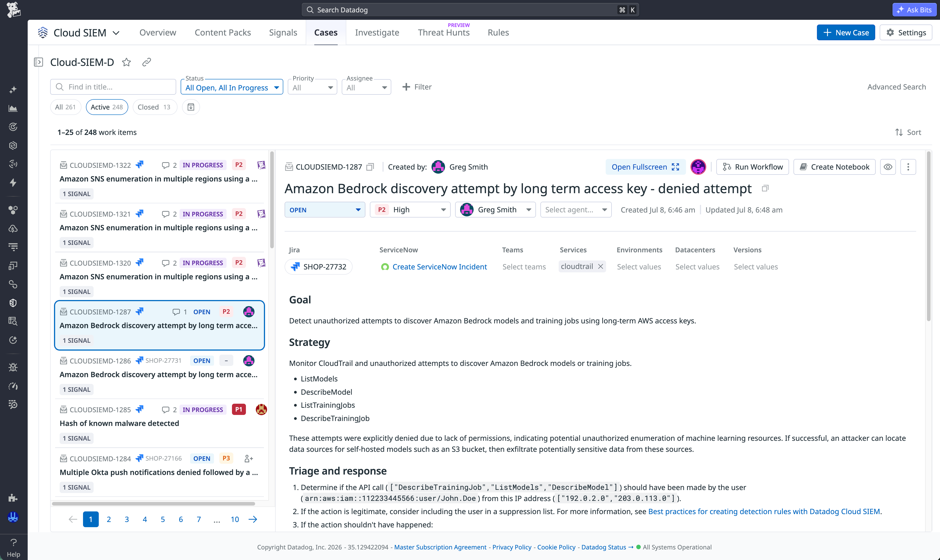Click Create Notebook button
The height and width of the screenshot is (560, 940).
point(834,167)
